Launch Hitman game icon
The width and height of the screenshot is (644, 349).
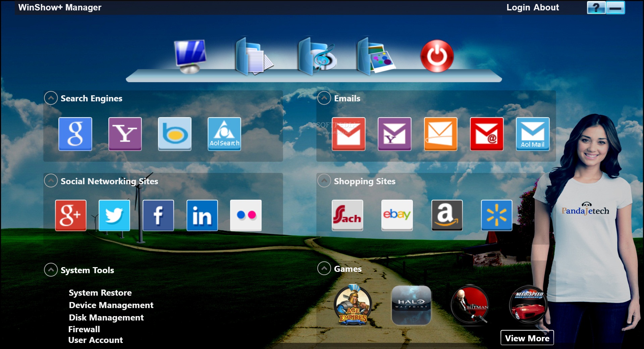pos(470,305)
